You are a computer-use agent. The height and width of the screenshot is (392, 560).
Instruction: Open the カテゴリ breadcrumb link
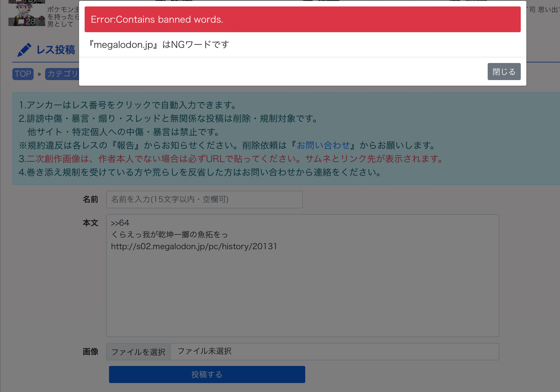(62, 74)
